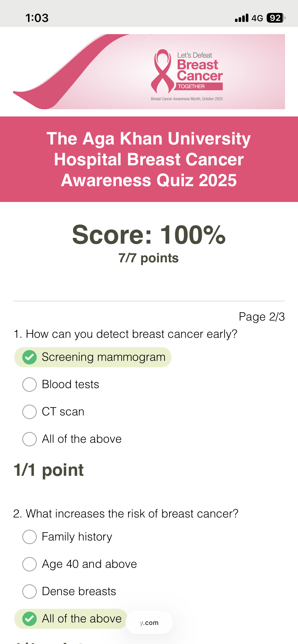Image resolution: width=298 pixels, height=644 pixels.
Task: Select Age 40 and above option
Action: point(30,564)
